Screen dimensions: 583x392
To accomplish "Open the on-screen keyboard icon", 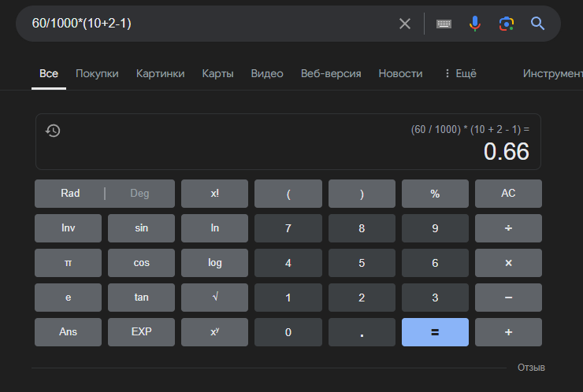I will 444,24.
